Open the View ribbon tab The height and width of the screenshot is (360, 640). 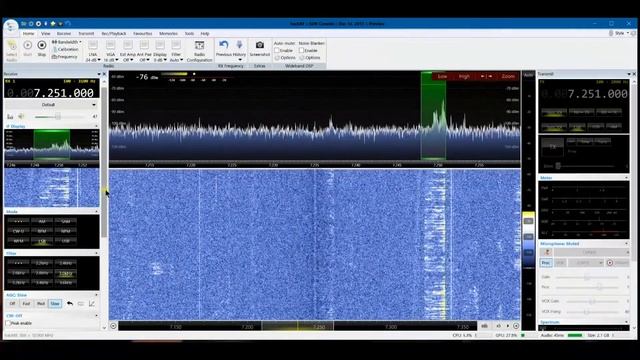click(46, 33)
